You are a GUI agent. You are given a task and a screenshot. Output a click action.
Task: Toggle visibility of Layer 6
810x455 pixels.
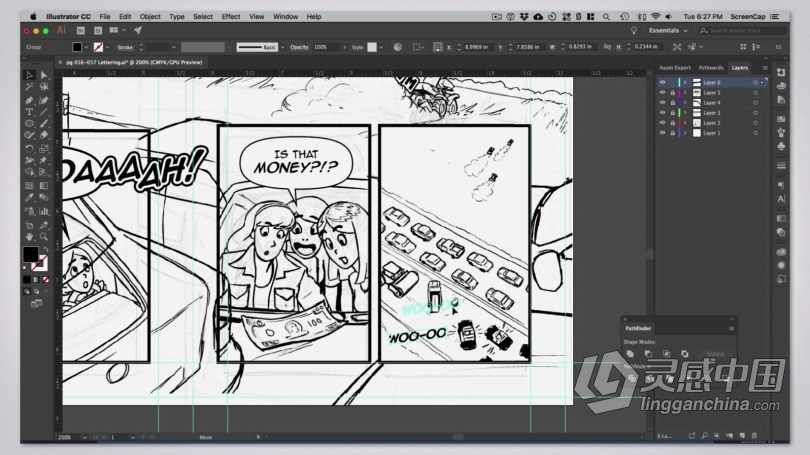[662, 83]
